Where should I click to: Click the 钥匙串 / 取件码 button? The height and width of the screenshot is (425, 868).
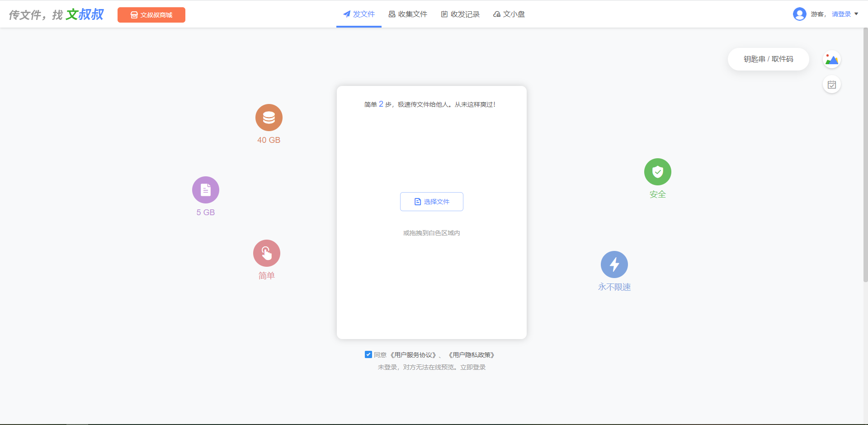[769, 59]
